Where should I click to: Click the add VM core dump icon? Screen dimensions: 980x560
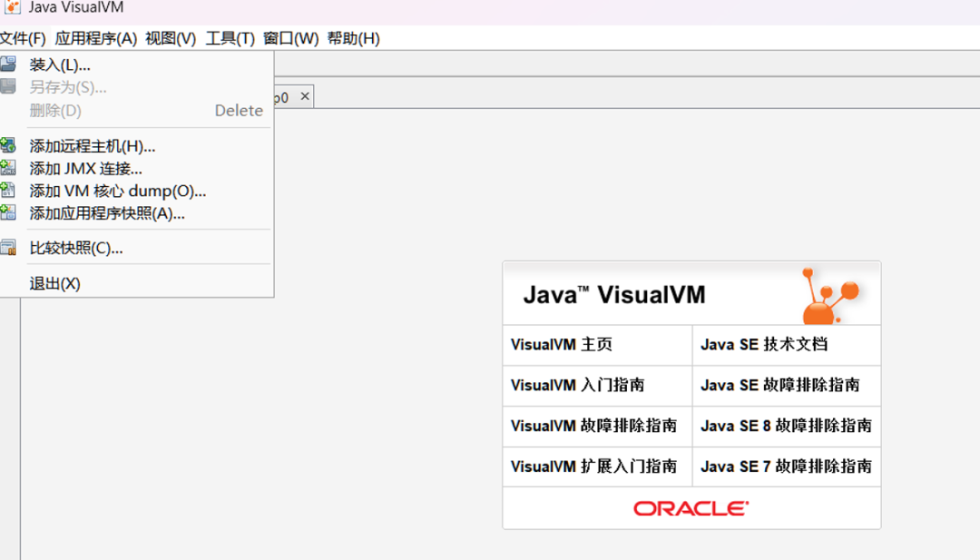(x=7, y=190)
